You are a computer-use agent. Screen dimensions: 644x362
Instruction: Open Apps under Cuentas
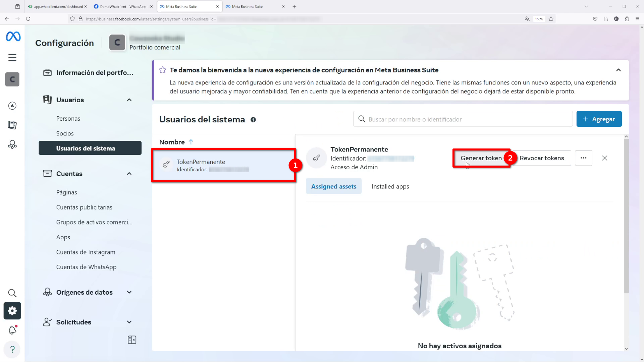click(x=63, y=237)
